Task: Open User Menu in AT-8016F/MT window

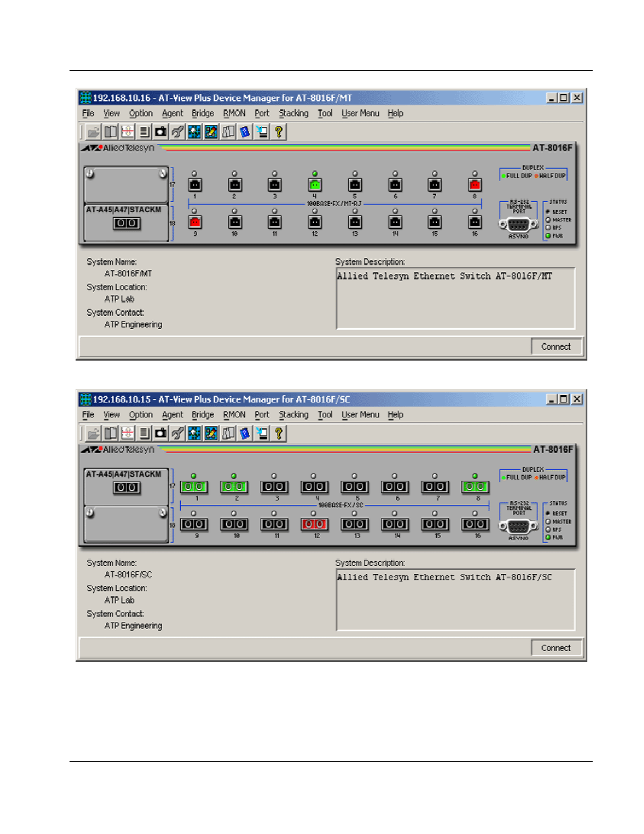Action: click(x=360, y=113)
